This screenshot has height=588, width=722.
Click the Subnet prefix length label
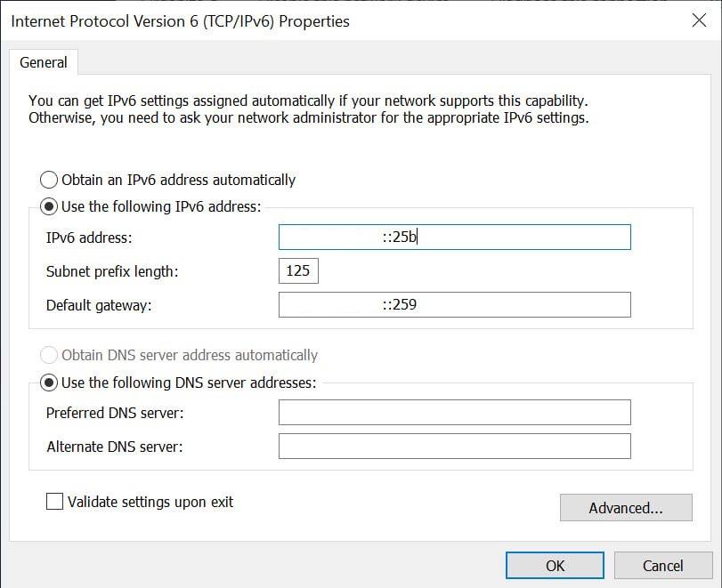tap(112, 271)
